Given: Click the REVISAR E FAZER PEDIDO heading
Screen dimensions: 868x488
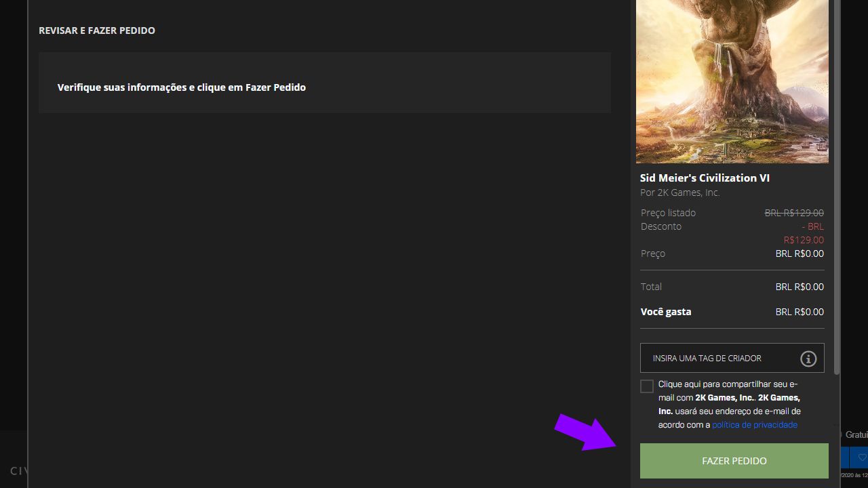Looking at the screenshot, I should (x=97, y=30).
